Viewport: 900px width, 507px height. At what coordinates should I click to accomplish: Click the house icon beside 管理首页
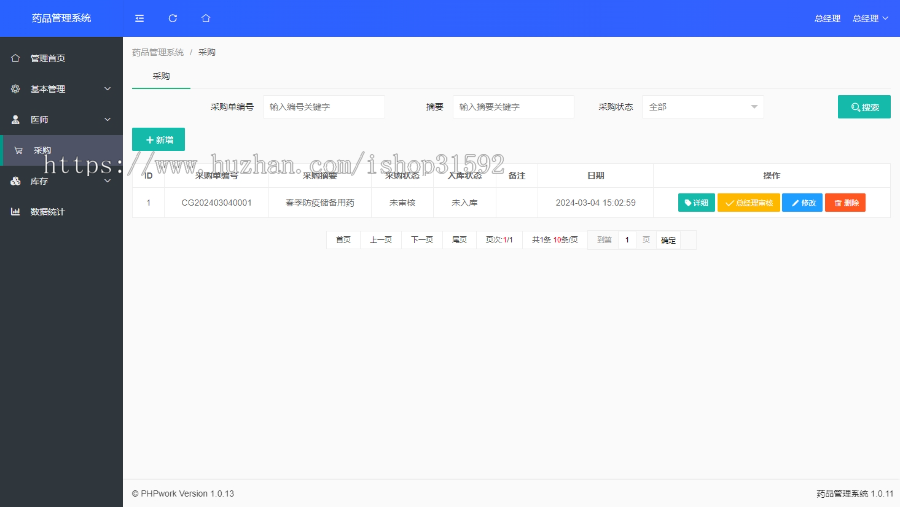pyautogui.click(x=15, y=58)
